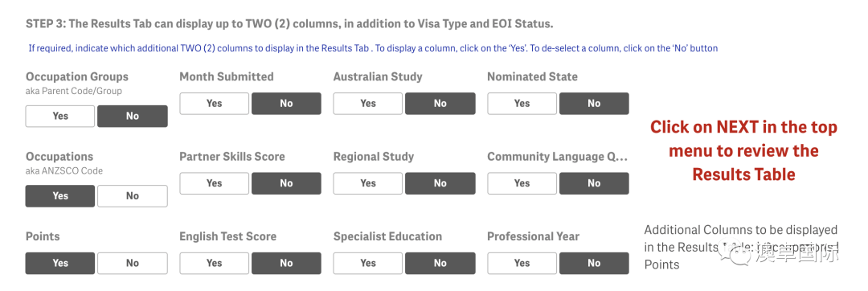Screen dimensions: 868x291
Task: De-select Points column with No
Action: pos(133,264)
